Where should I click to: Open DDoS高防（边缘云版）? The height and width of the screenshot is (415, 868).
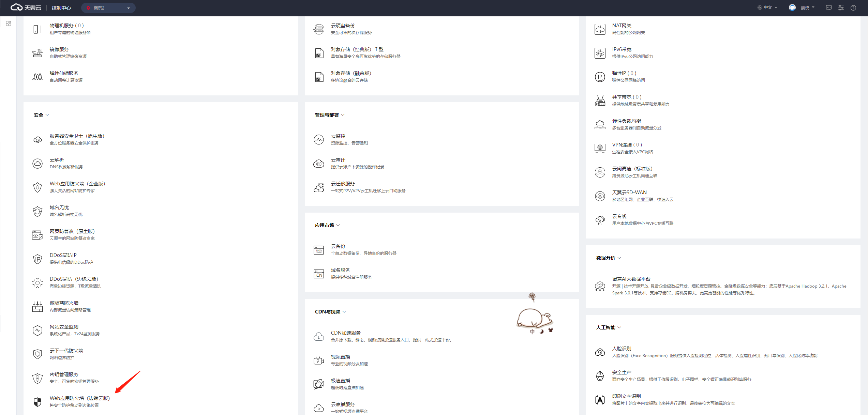tap(74, 279)
